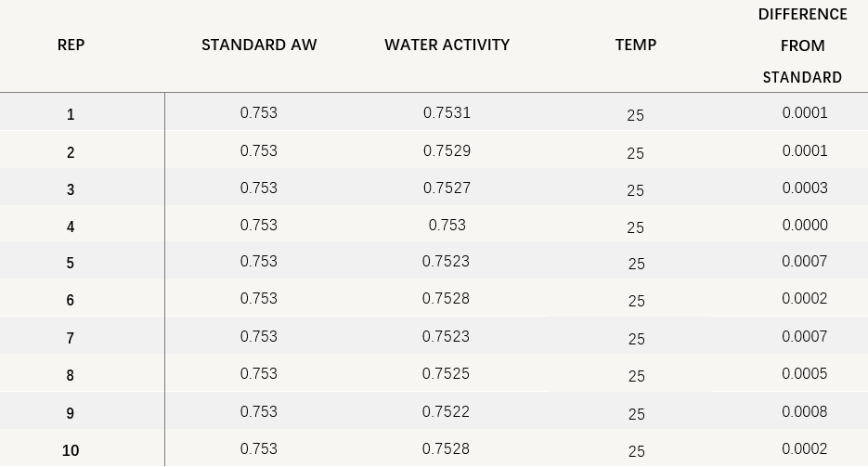Viewport: 868px width, 467px height.
Task: Select the 0.0005 difference value
Action: coord(805,373)
